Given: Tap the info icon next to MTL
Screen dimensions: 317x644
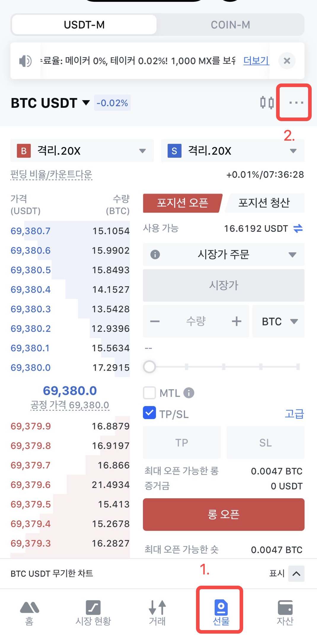Looking at the screenshot, I should 189,393.
